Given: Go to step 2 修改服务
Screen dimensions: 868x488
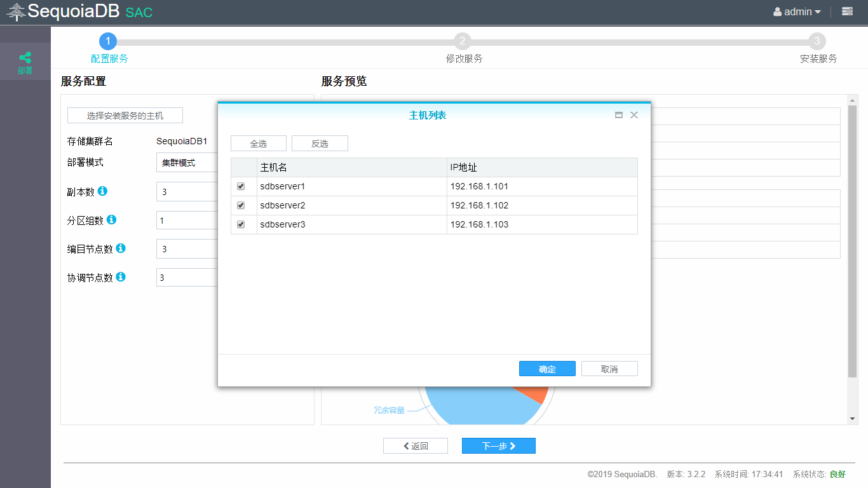Looking at the screenshot, I should pyautogui.click(x=463, y=41).
